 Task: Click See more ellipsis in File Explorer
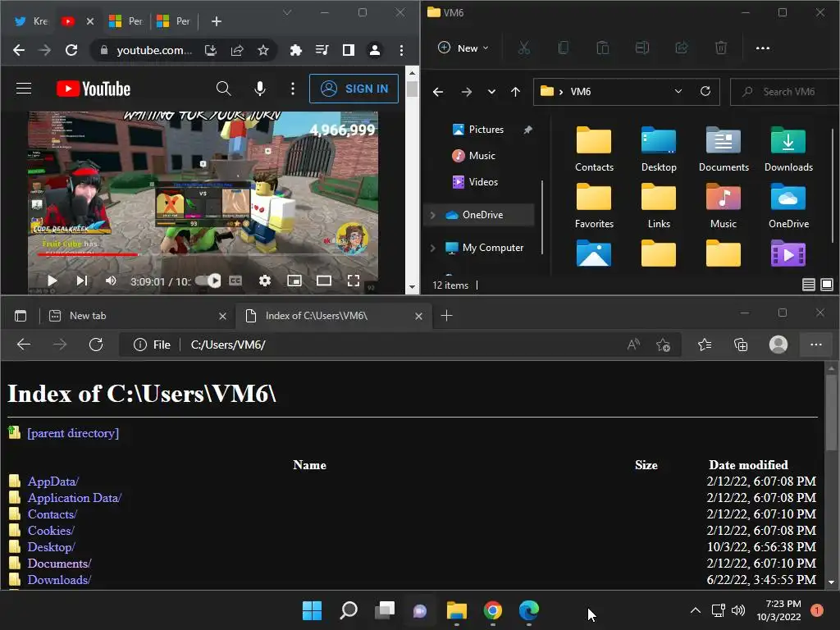762,48
